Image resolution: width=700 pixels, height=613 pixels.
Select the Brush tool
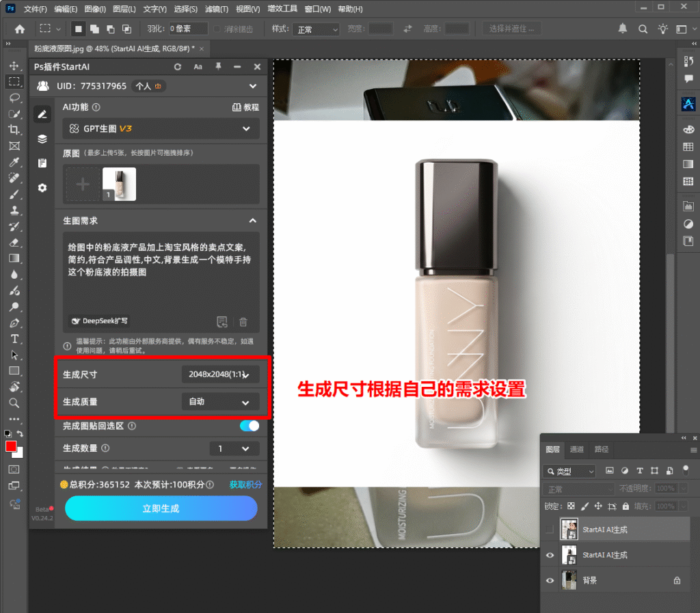click(x=14, y=194)
